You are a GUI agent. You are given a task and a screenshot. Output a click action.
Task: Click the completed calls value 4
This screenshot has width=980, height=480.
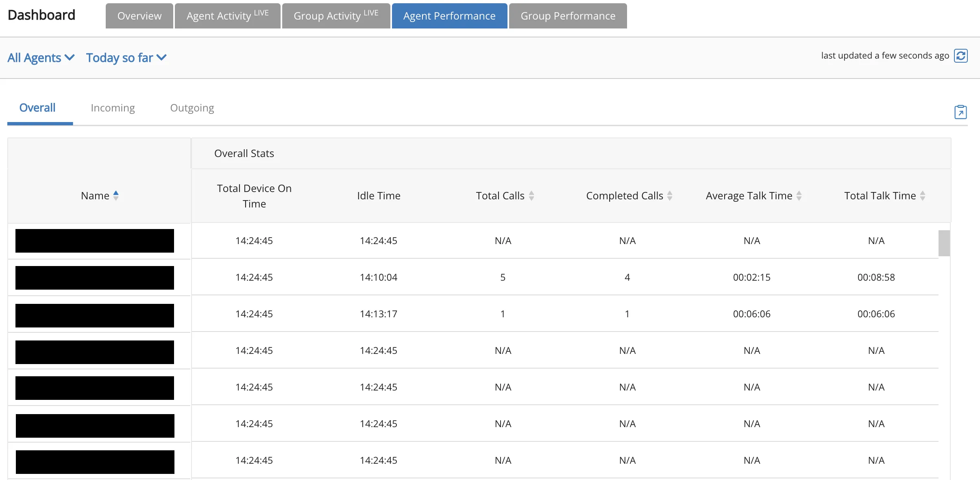(x=627, y=277)
